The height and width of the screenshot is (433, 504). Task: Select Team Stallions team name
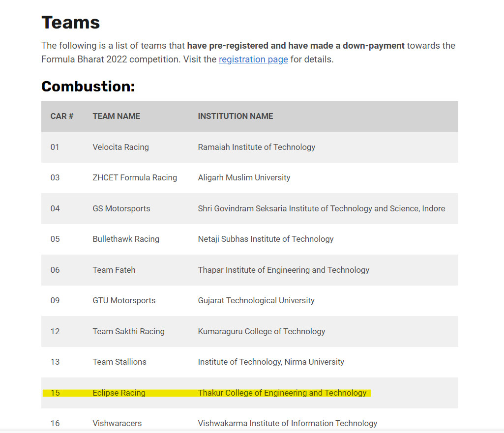pyautogui.click(x=119, y=362)
